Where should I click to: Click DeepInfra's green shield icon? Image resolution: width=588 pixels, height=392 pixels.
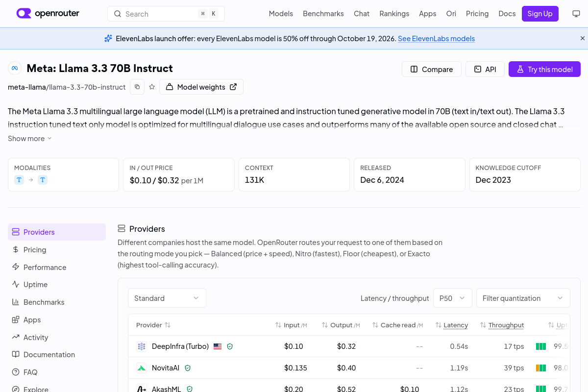pyautogui.click(x=230, y=346)
